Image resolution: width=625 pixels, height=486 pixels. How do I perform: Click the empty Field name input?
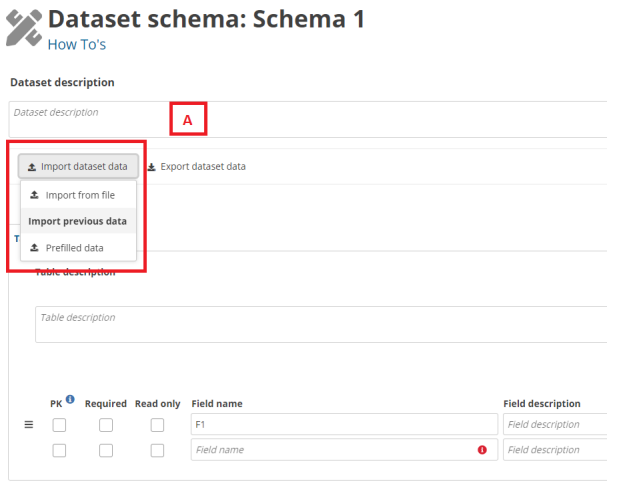tap(330, 450)
